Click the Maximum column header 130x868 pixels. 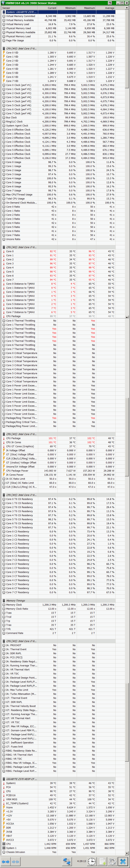click(86, 8)
